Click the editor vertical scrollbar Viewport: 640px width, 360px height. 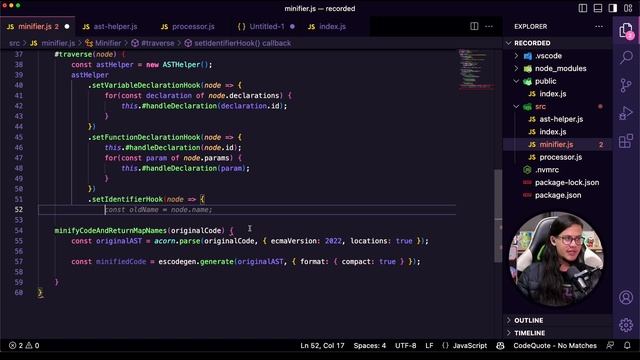498,216
